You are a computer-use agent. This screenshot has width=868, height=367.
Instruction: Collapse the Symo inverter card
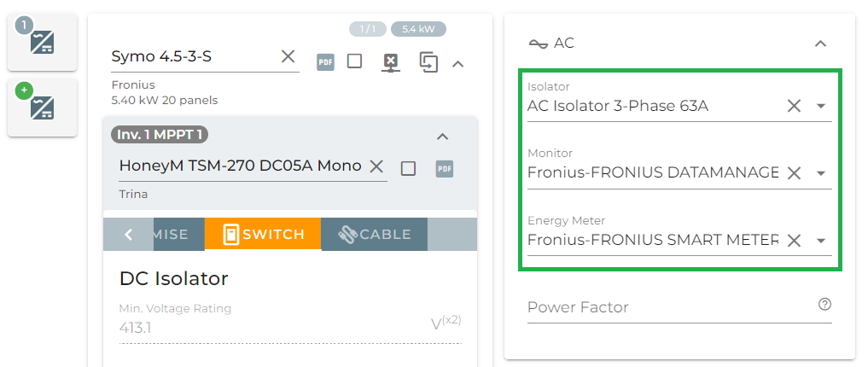[457, 64]
